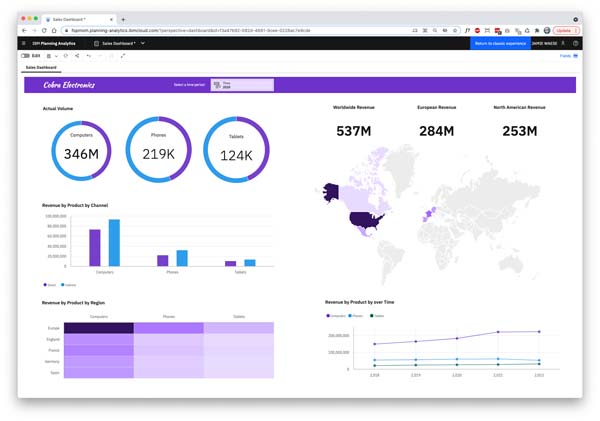This screenshot has height=421, width=600.
Task: Click the Tablets 124K donut chart
Action: coord(236,150)
